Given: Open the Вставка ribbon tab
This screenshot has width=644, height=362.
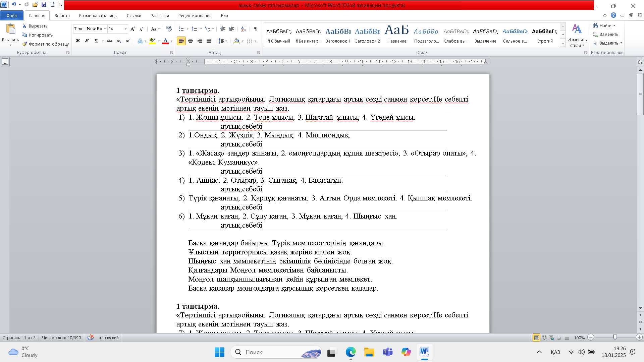Looking at the screenshot, I should (62, 15).
